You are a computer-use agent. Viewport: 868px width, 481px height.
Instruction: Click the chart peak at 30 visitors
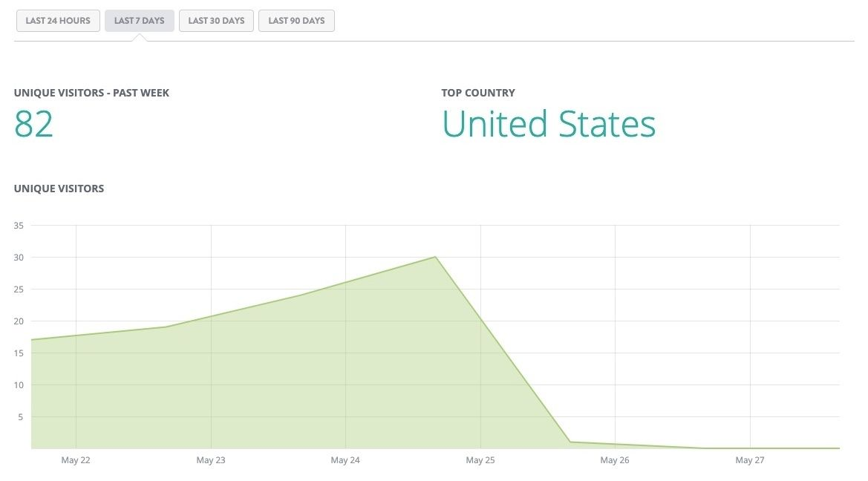pos(435,257)
